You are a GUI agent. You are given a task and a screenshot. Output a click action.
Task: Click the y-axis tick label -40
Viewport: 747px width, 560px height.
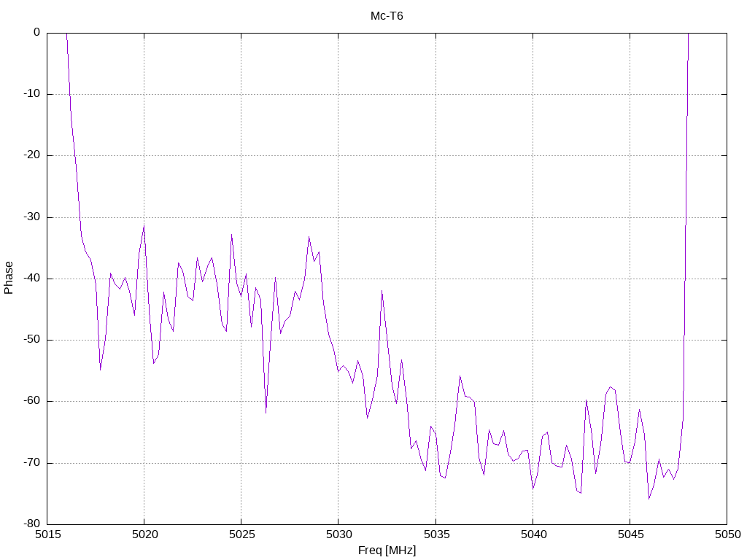[x=32, y=278]
